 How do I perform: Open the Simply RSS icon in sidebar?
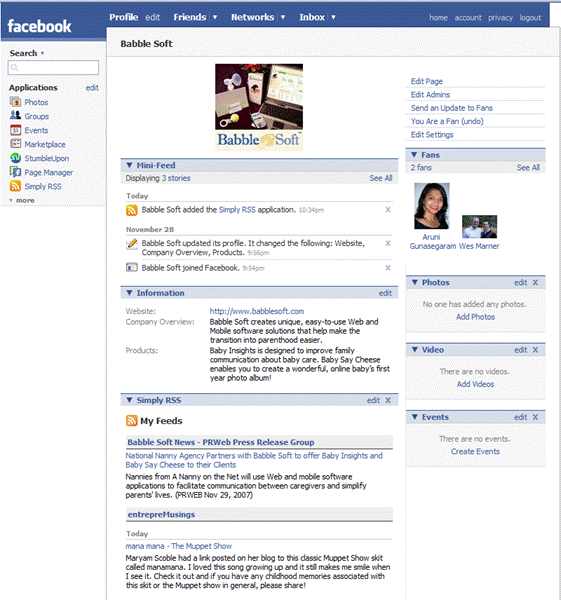pos(15,186)
